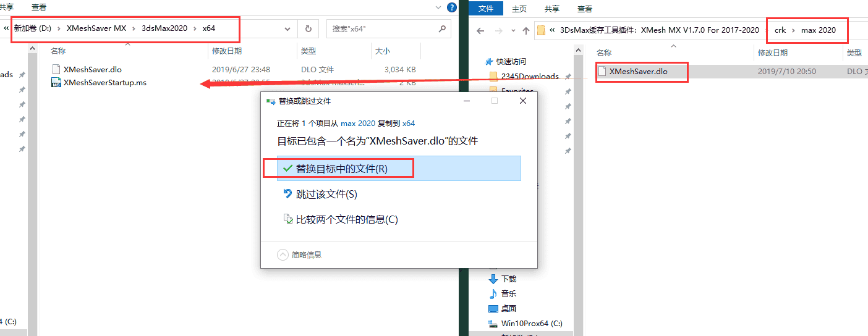
Task: Select 2019/7/10 20:50 date in right window
Action: tap(787, 71)
